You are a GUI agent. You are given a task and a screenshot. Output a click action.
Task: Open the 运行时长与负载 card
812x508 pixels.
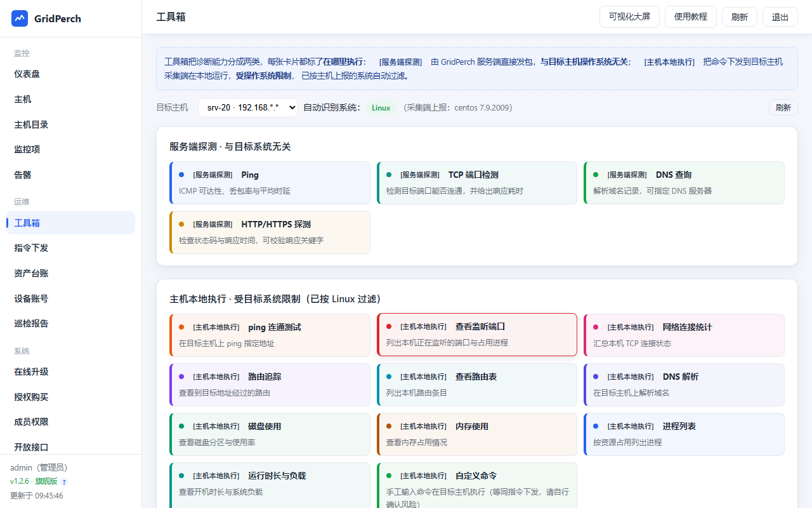tap(270, 485)
